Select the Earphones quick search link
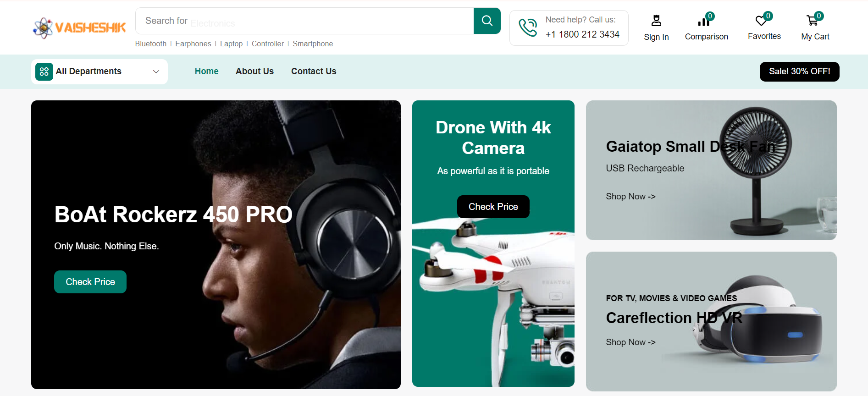The height and width of the screenshot is (396, 868). click(193, 44)
